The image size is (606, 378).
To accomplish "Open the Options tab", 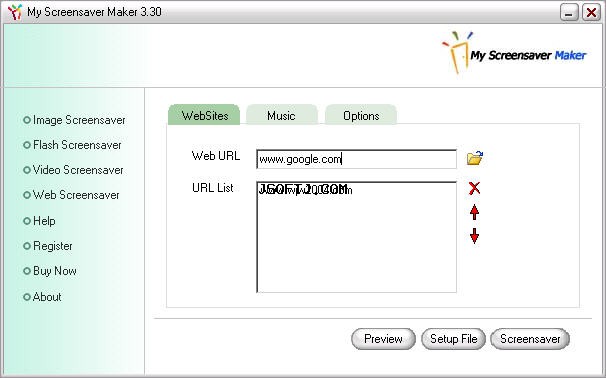I will coord(361,115).
